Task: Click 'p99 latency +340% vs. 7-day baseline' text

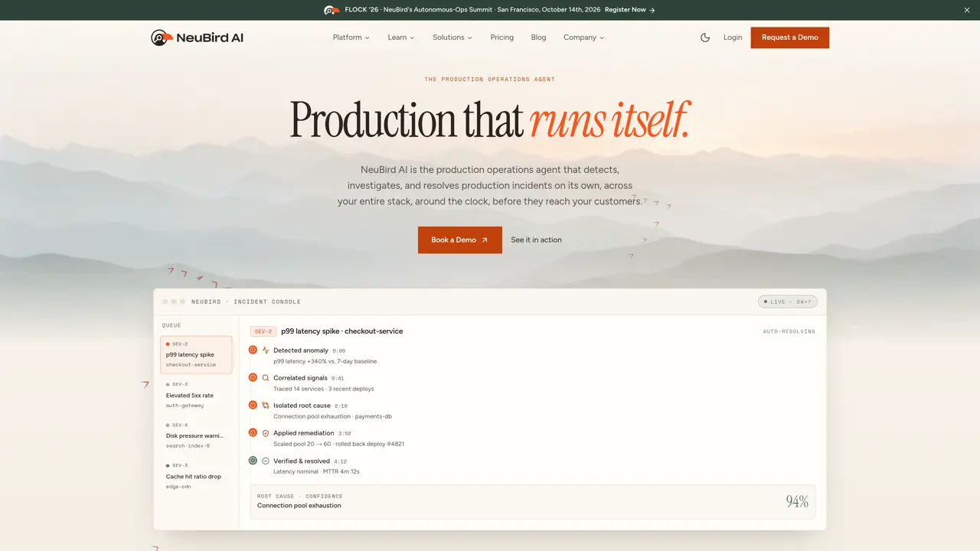Action: pyautogui.click(x=325, y=361)
